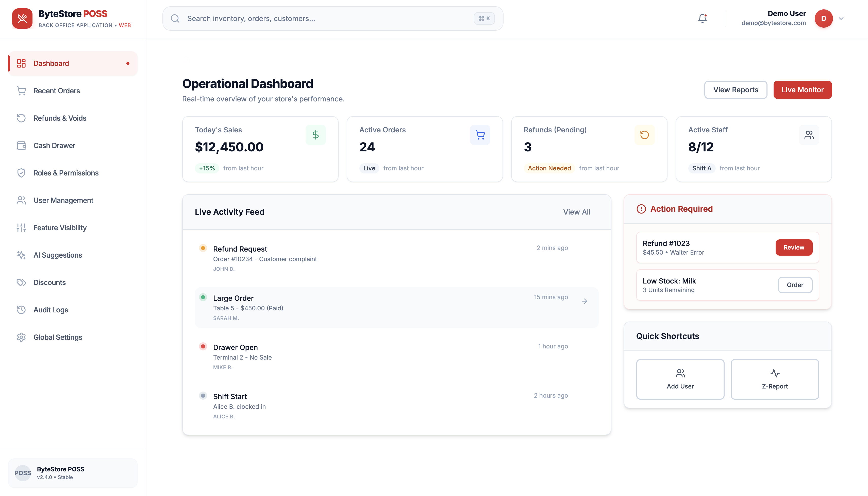Click the notification bell icon
This screenshot has width=868, height=496.
coord(702,19)
